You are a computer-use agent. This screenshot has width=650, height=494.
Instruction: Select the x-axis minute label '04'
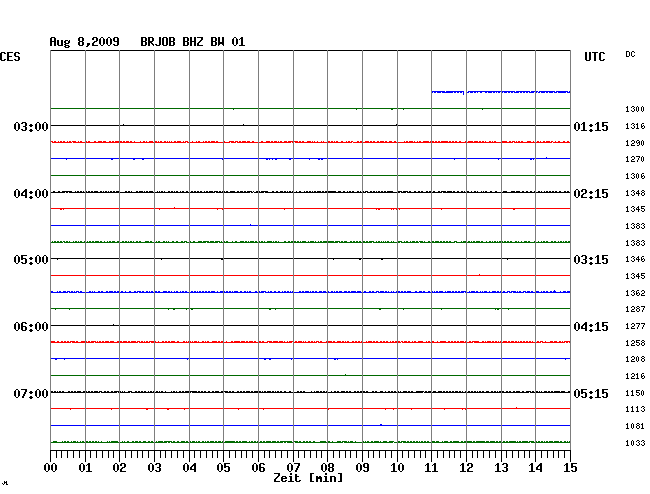coord(189,468)
